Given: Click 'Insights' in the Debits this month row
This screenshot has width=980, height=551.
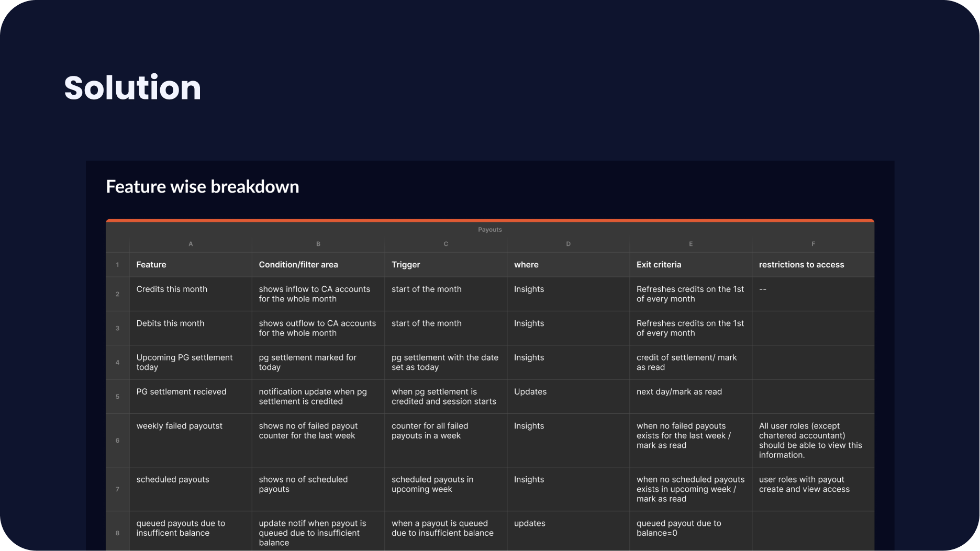Looking at the screenshot, I should click(x=568, y=328).
